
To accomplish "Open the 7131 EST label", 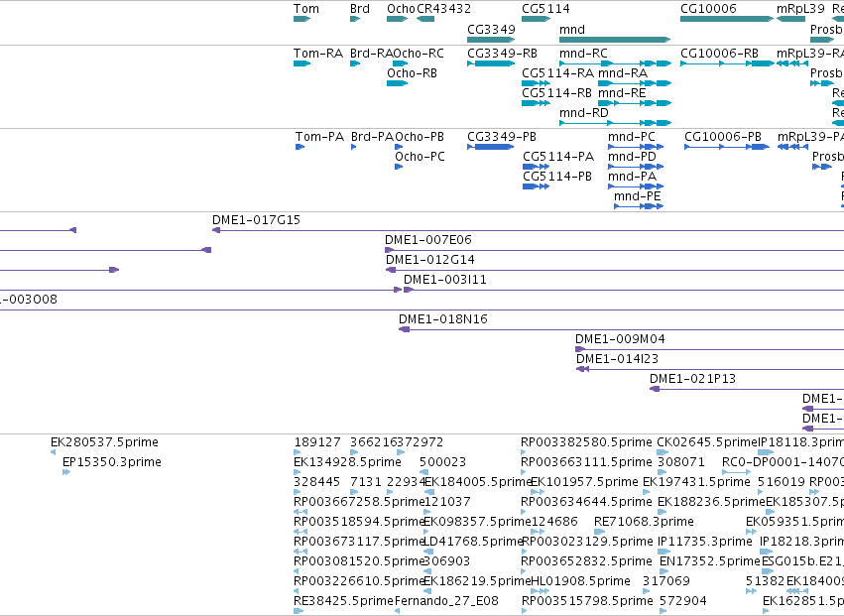I will 366,482.
